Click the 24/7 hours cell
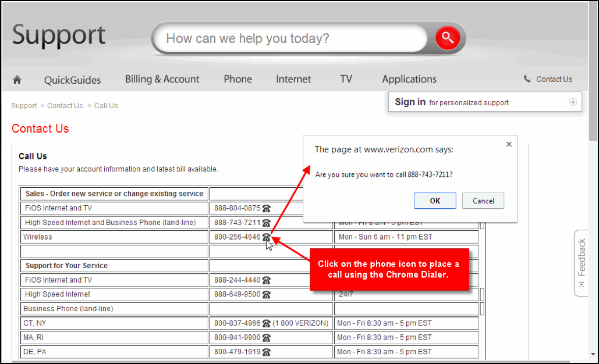Screen dimensions: 599x364 click(x=346, y=295)
